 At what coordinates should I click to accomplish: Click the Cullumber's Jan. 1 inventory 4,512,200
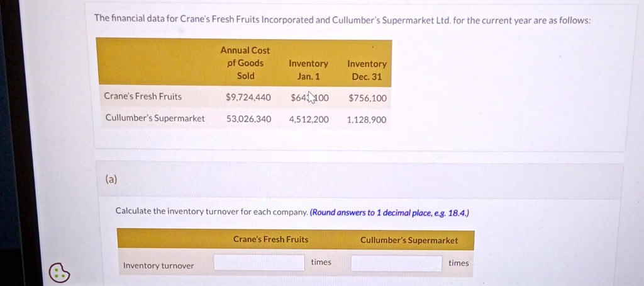pos(309,119)
